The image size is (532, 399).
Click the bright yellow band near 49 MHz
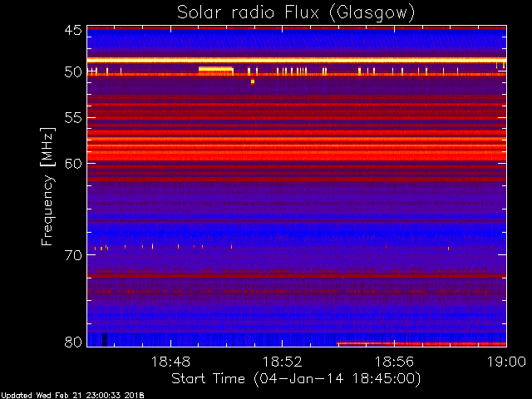click(297, 61)
